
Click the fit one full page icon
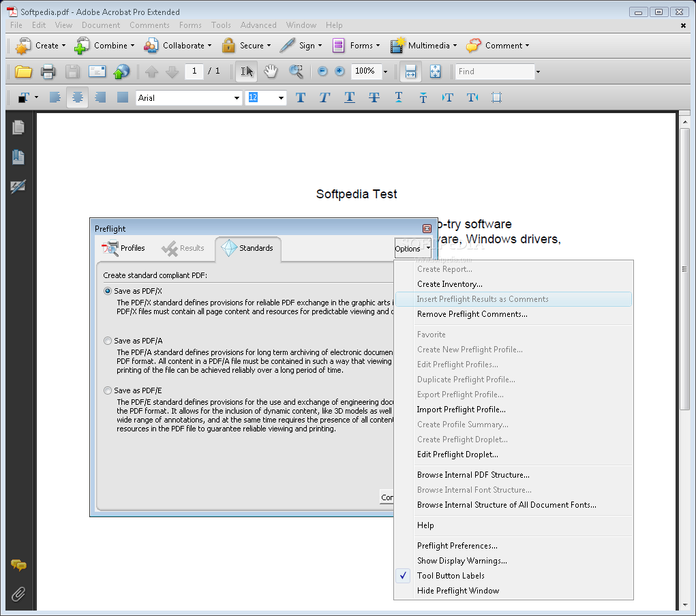435,72
